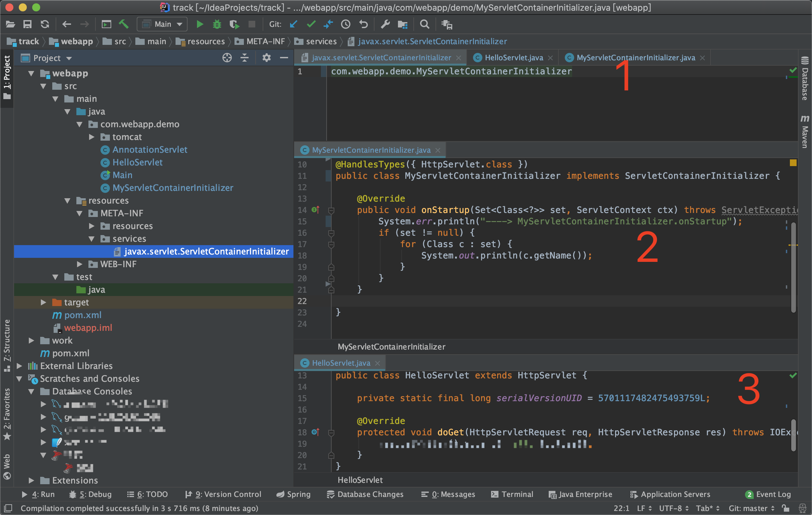Expand the WEB-INF folder

(80, 264)
